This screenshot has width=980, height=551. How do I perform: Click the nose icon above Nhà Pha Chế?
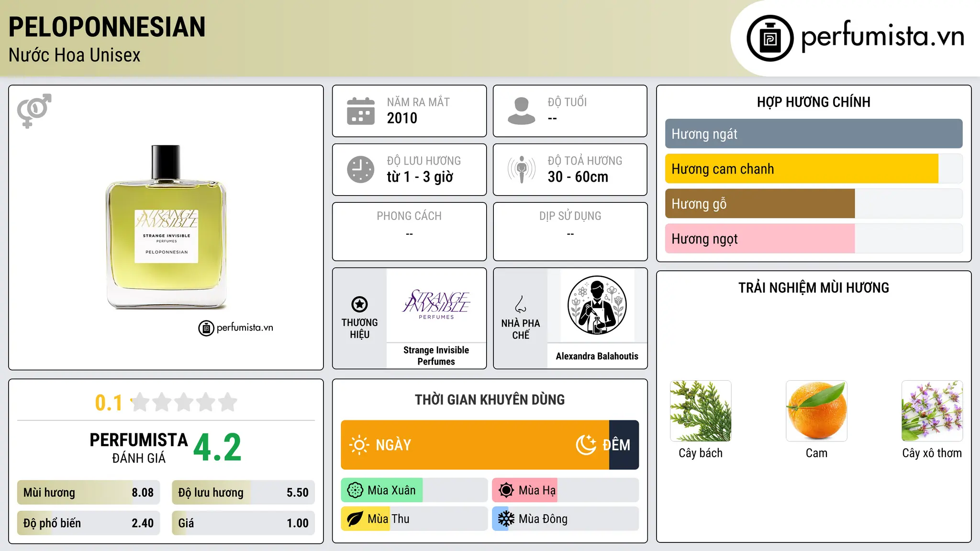[x=521, y=304]
